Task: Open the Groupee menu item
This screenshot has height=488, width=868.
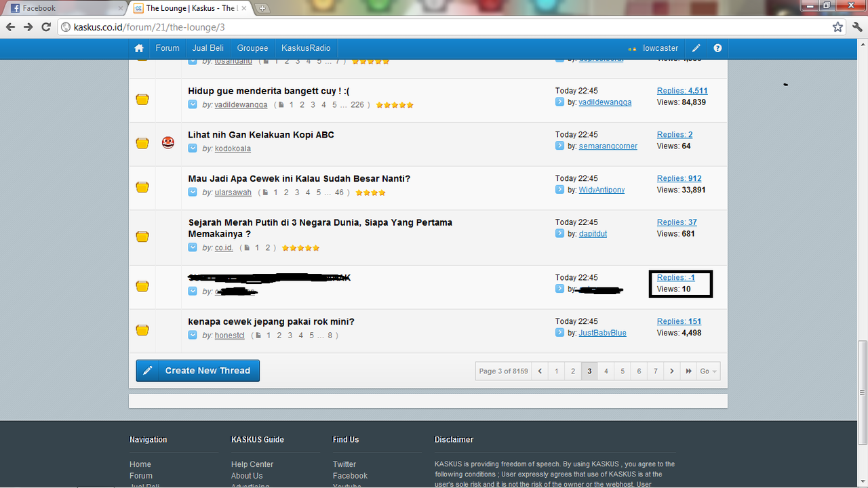Action: point(252,48)
